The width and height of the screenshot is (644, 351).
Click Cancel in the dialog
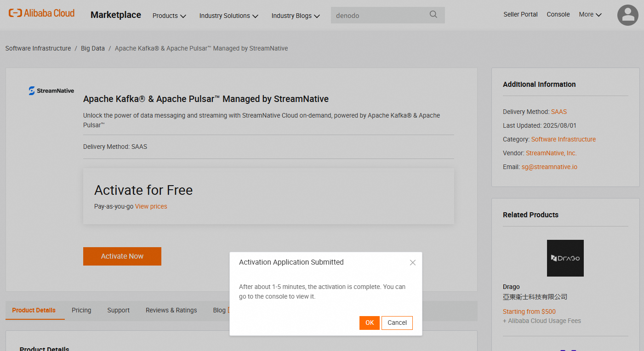pos(397,323)
